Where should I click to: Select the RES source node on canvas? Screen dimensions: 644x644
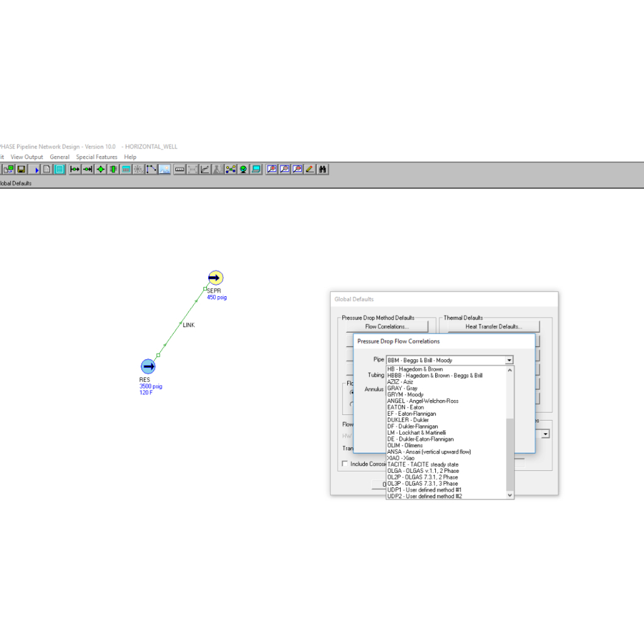click(148, 367)
